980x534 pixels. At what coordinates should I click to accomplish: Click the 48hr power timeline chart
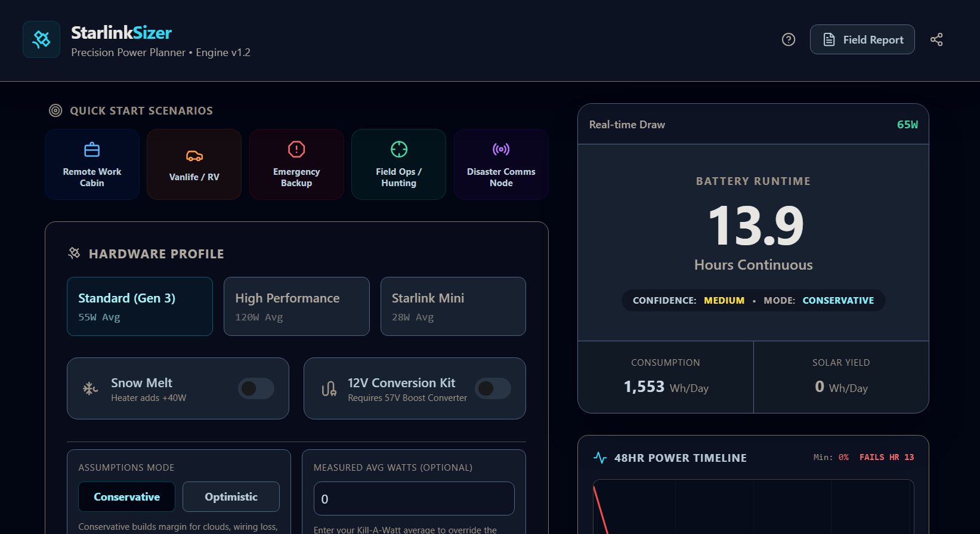coord(753,507)
